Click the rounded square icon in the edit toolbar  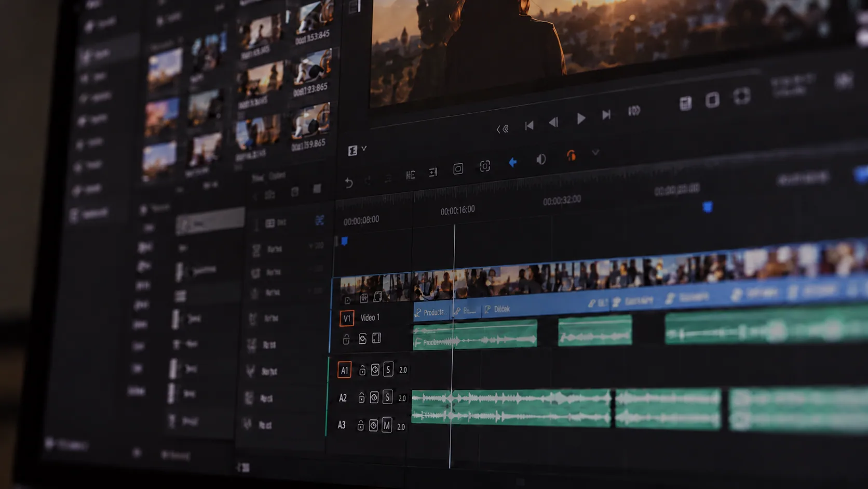458,169
